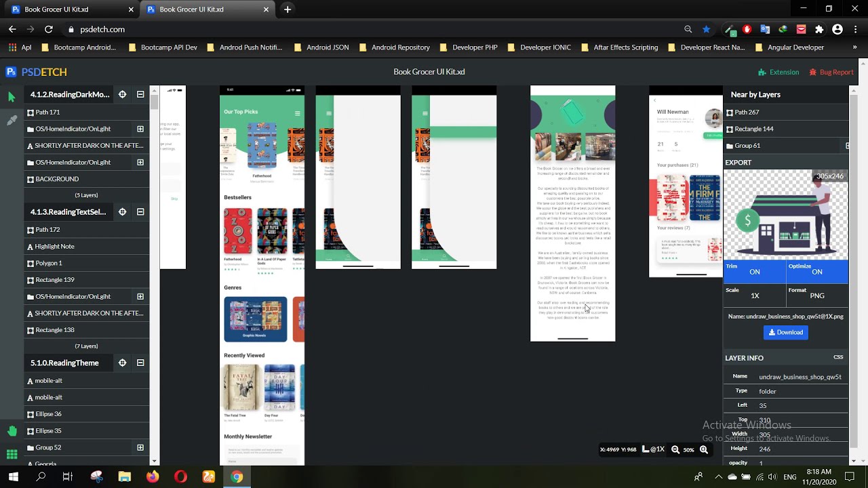Expand first OS/HomeIndicator/OnLgiht folder under Path 171
The height and width of the screenshot is (488, 868).
click(140, 129)
